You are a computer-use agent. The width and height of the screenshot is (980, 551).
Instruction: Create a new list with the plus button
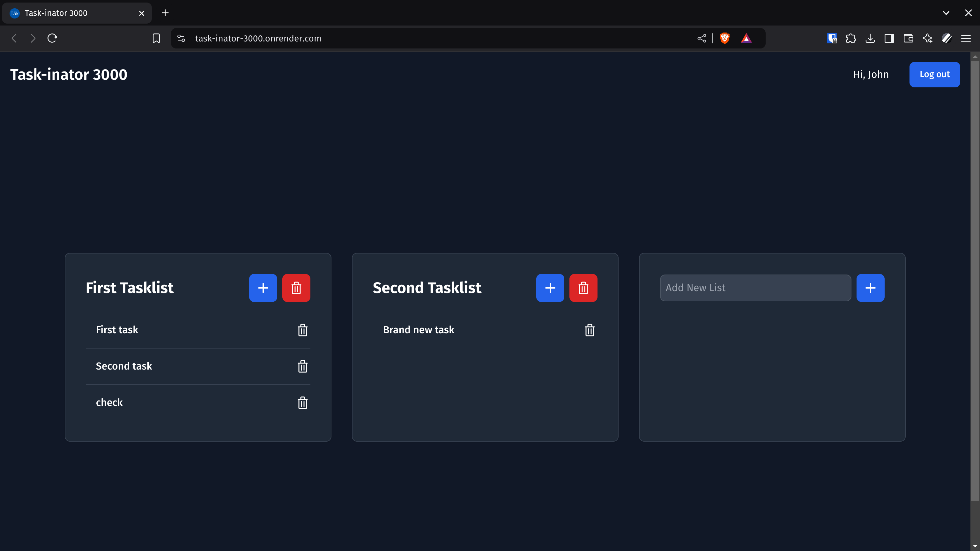[x=871, y=288]
